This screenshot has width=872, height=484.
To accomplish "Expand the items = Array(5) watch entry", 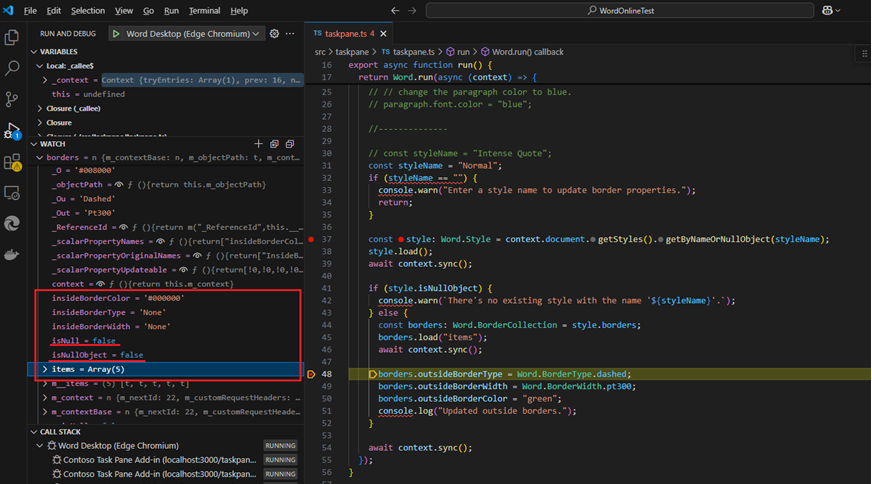I will (x=44, y=369).
